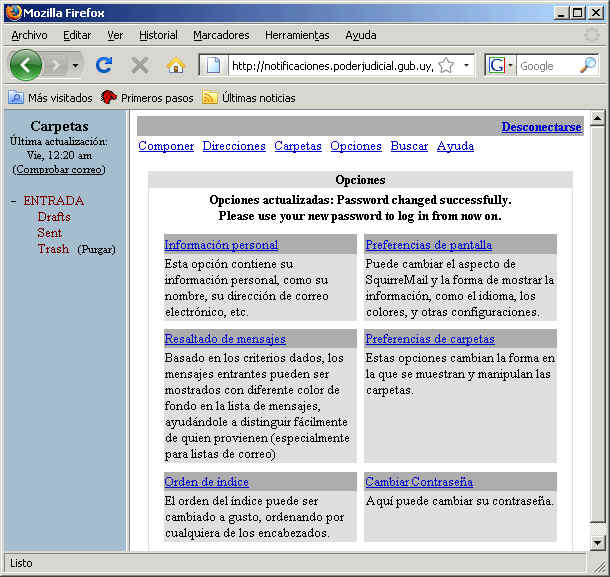610x577 pixels.
Task: Reload the page with the refresh icon
Action: 104,65
